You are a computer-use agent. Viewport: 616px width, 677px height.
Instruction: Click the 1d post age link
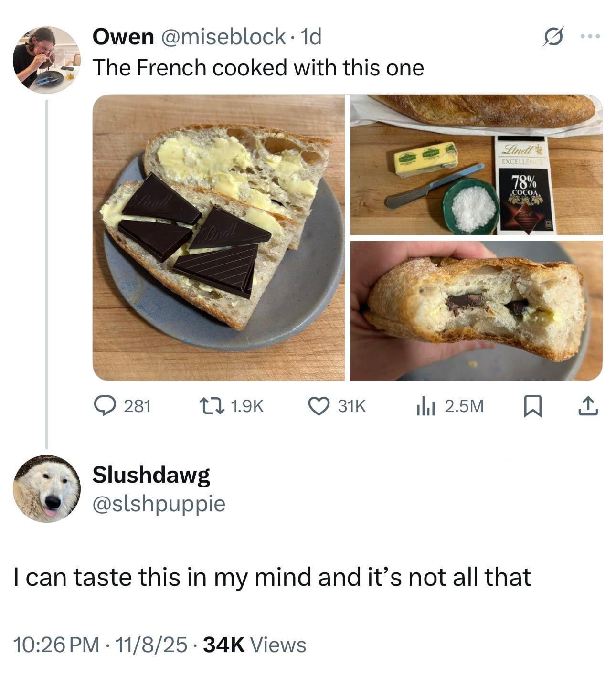pyautogui.click(x=312, y=37)
